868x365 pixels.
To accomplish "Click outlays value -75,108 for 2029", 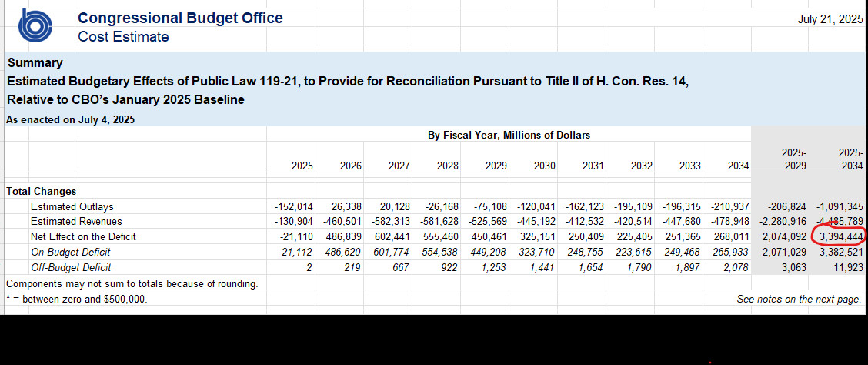I will pyautogui.click(x=490, y=206).
